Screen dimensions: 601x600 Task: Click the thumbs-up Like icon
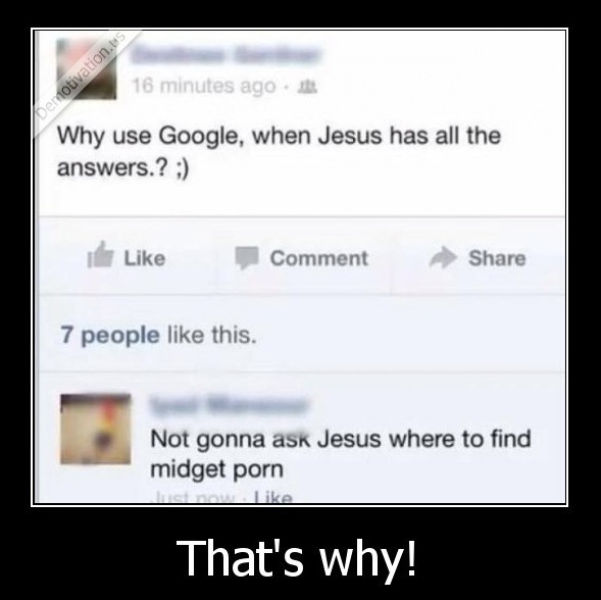[x=100, y=255]
